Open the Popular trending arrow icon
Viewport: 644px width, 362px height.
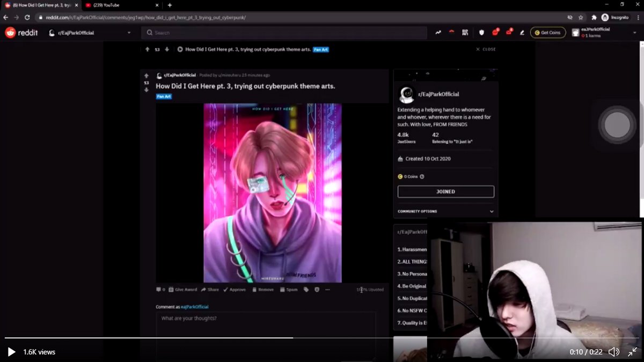click(x=438, y=33)
